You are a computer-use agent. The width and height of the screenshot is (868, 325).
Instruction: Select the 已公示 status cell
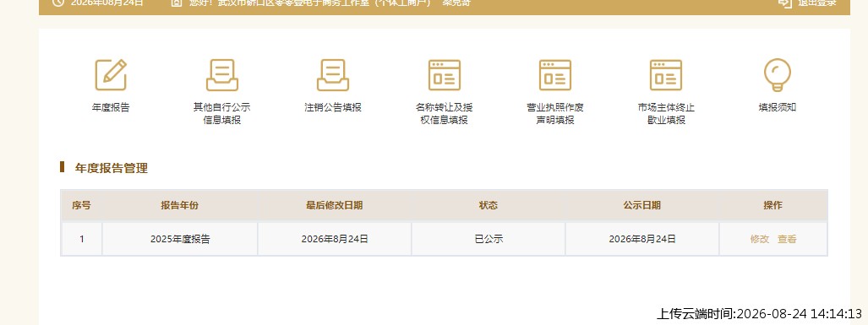coord(489,240)
